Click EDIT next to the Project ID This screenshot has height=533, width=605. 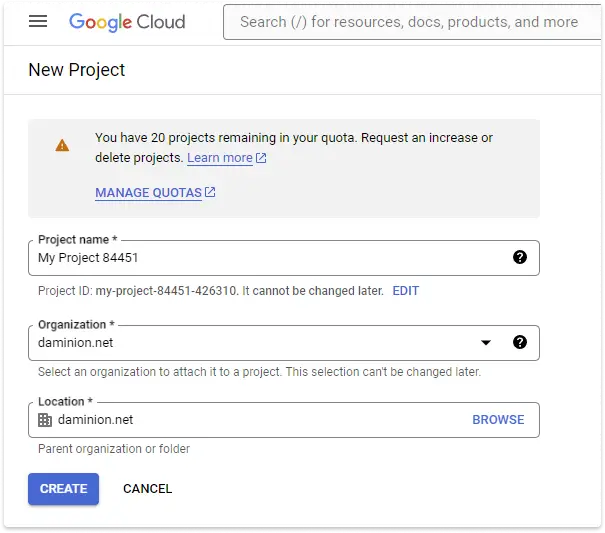tap(405, 291)
